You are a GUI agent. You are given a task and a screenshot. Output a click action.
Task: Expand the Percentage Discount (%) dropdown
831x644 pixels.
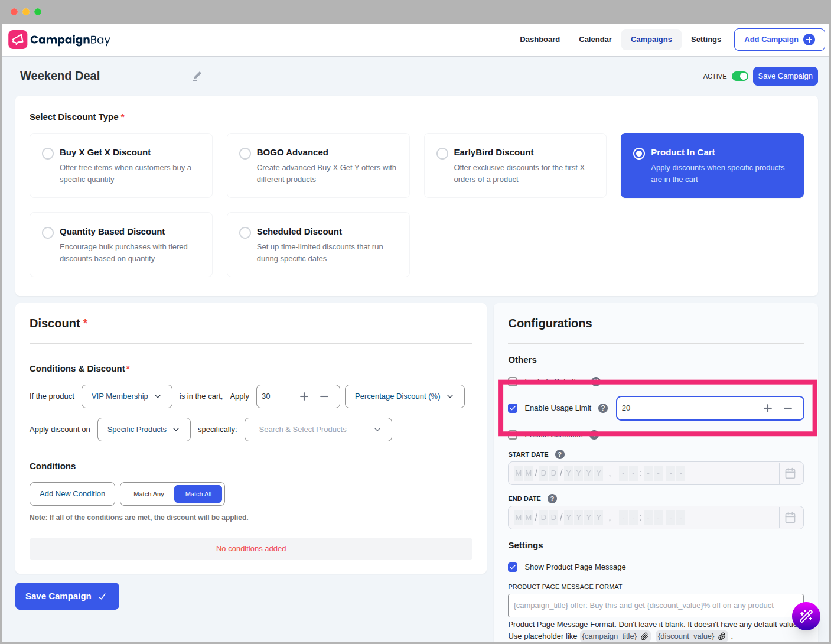tap(405, 396)
